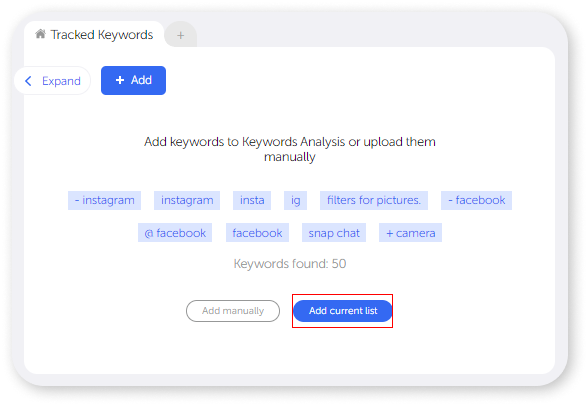Viewport: 588px width, 406px height.
Task: Click the Add current list button
Action: coord(343,311)
